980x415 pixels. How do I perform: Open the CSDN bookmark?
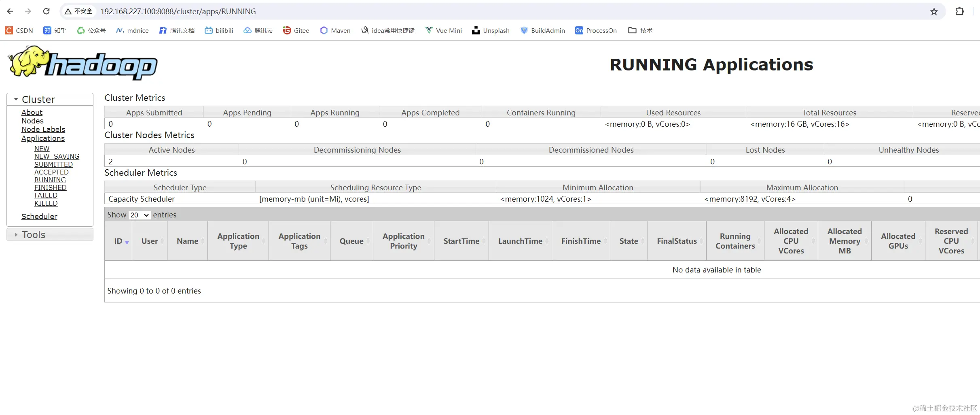pyautogui.click(x=19, y=30)
